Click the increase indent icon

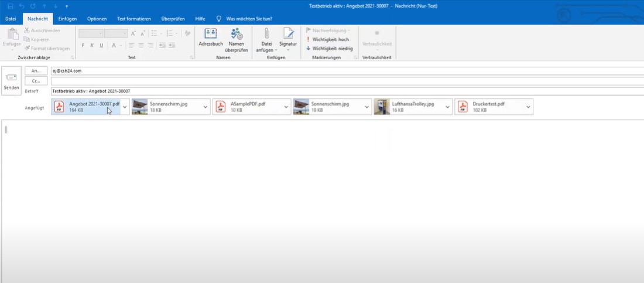[172, 45]
